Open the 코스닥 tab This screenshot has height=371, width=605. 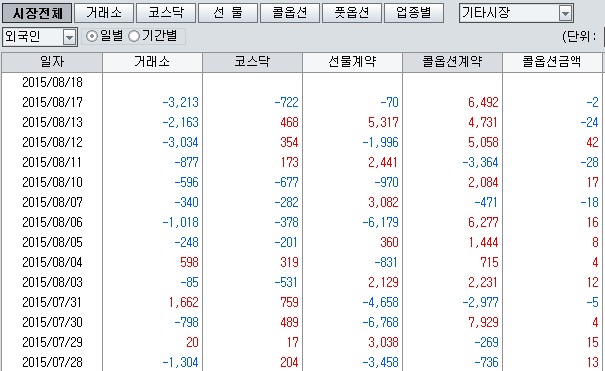point(166,13)
